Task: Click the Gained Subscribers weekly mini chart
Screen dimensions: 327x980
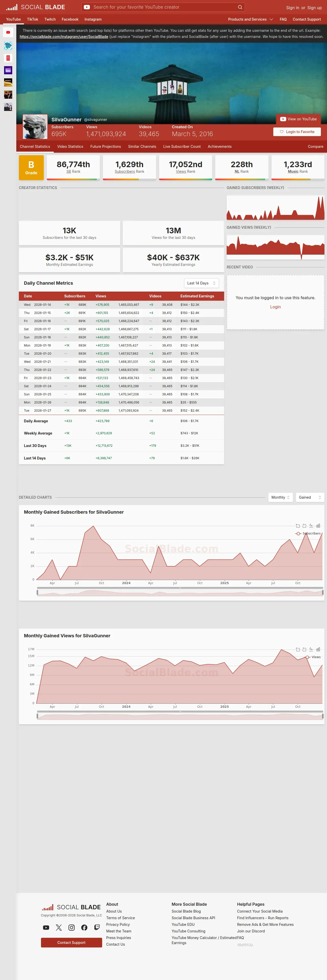Action: click(x=276, y=208)
